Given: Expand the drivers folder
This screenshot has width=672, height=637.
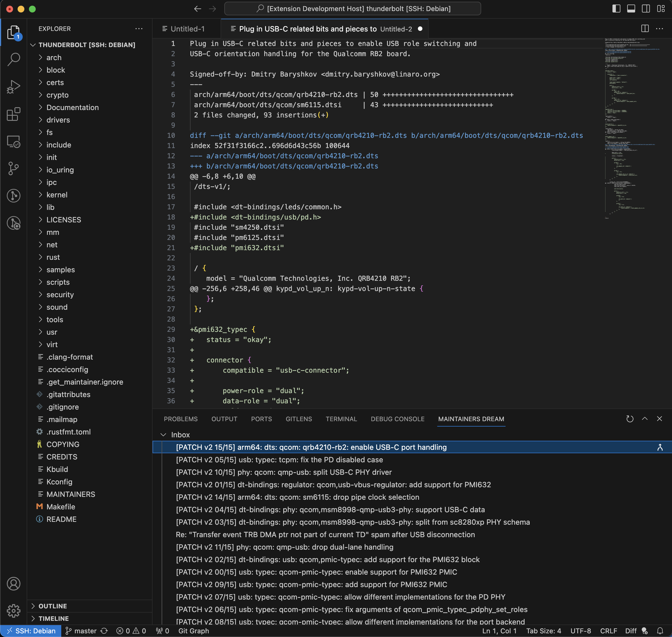Looking at the screenshot, I should (58, 120).
